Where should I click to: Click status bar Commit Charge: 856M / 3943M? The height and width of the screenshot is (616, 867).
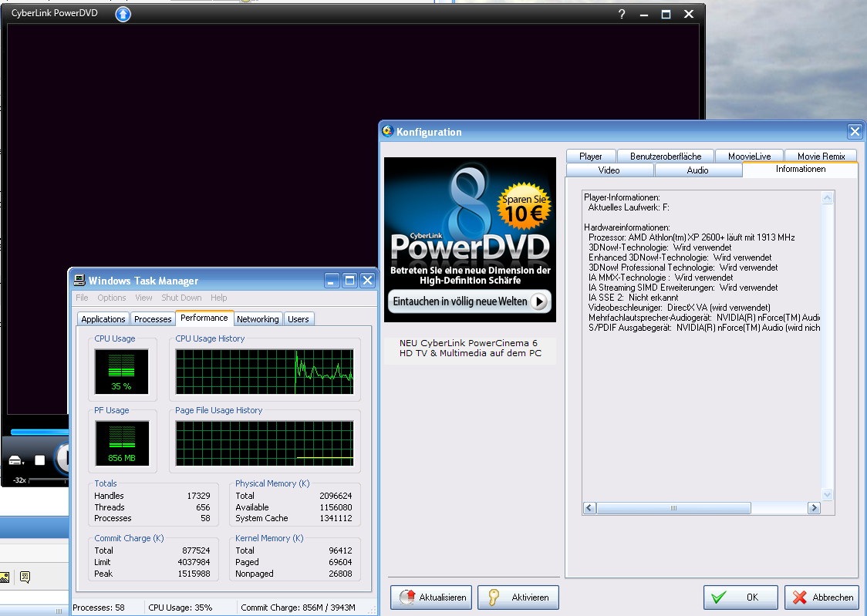298,608
